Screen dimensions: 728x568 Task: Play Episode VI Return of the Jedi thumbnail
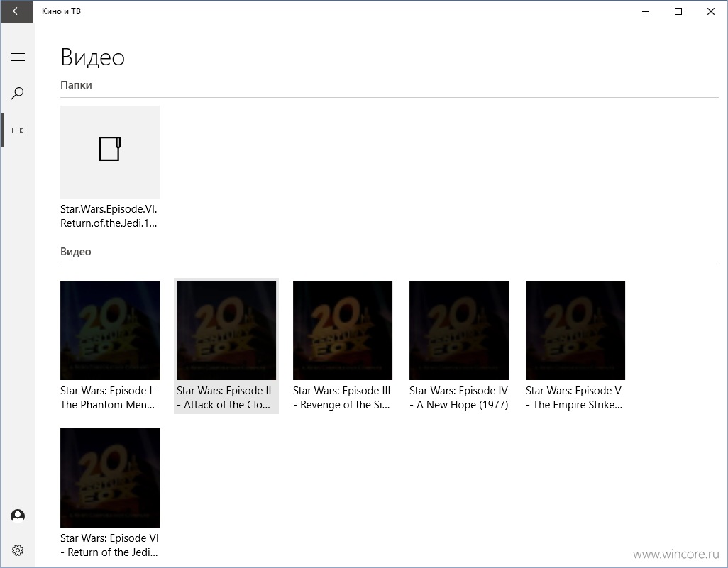point(110,477)
